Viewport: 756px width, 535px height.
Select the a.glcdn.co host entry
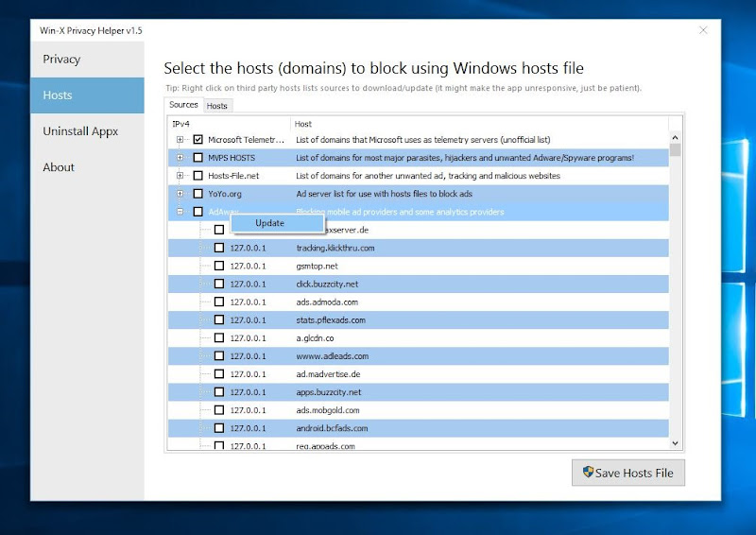coord(315,338)
